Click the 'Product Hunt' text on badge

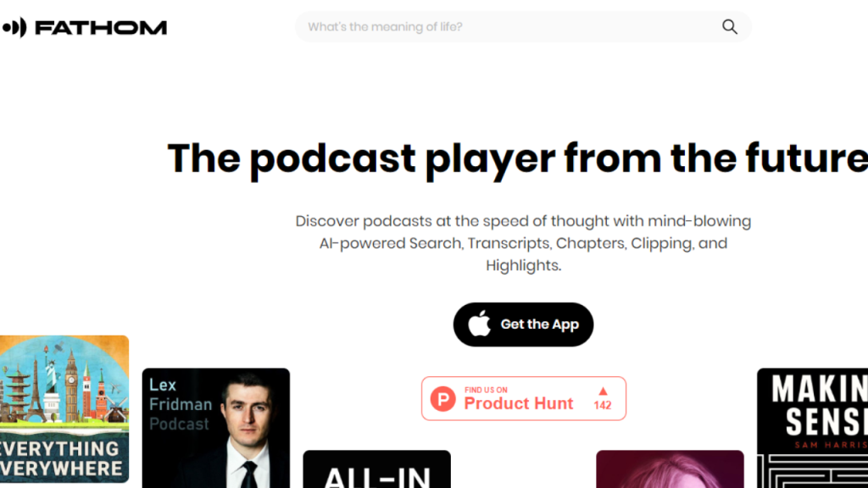518,403
